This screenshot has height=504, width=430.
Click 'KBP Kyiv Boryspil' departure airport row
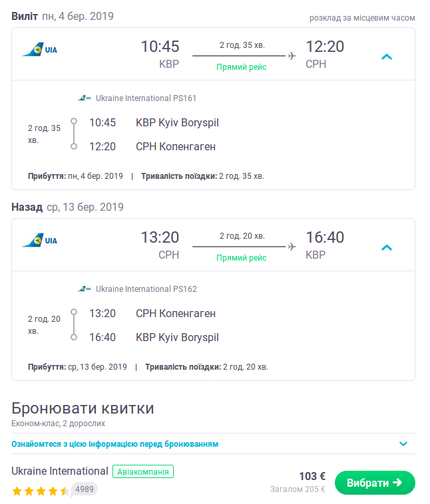[x=177, y=122]
